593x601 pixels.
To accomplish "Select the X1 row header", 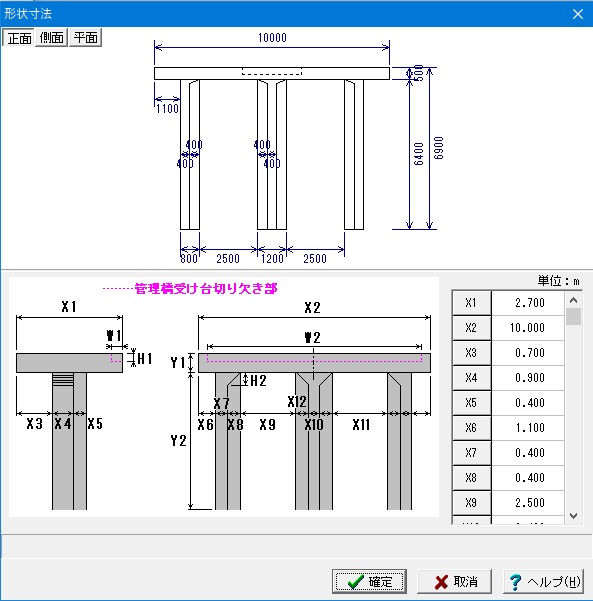I will click(471, 303).
